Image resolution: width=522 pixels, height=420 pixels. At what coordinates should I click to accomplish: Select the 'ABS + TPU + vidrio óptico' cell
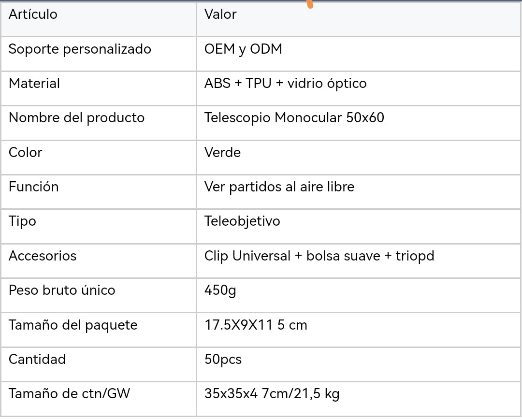[285, 84]
